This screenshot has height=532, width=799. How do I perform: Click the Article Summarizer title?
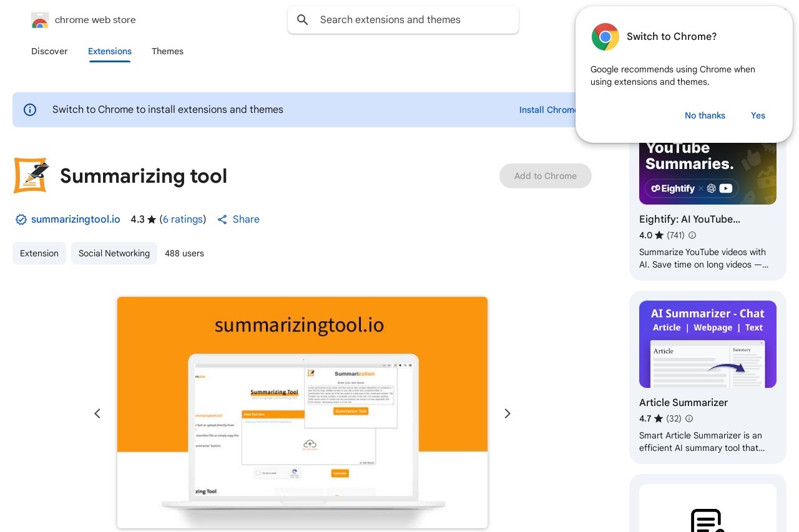[684, 403]
